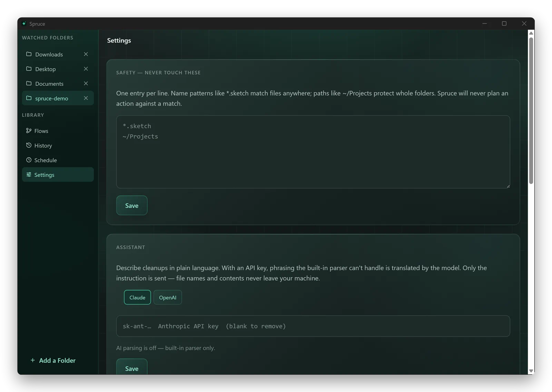The width and height of the screenshot is (552, 392).
Task: Select the spruce-demo watched folder
Action: 58,98
